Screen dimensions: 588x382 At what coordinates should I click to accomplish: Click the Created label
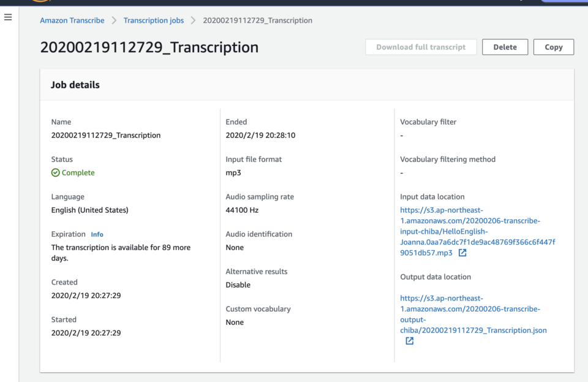pyautogui.click(x=64, y=282)
